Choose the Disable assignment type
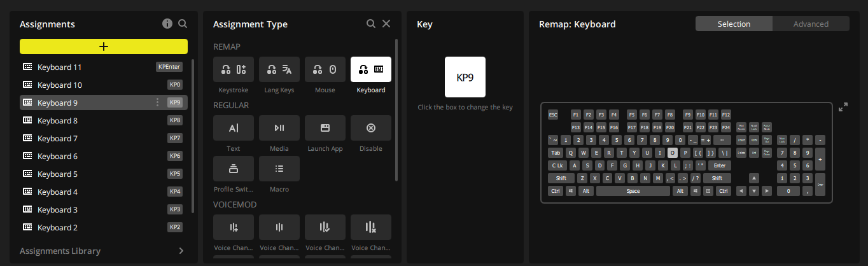The height and width of the screenshot is (266, 868). coord(371,128)
